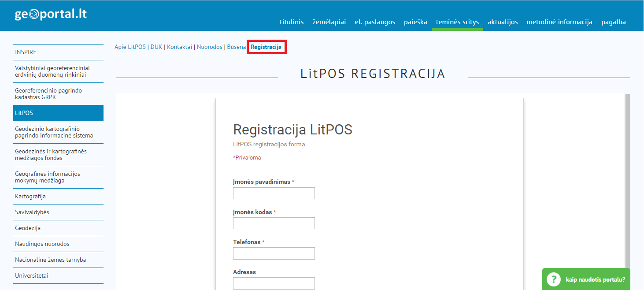Open the Kontaktai link
Image resolution: width=644 pixels, height=290 pixels.
[179, 47]
